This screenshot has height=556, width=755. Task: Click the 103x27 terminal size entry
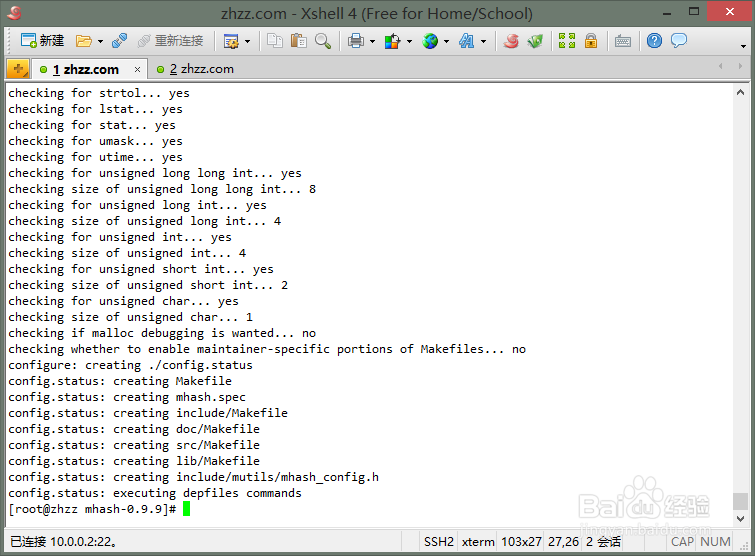pyautogui.click(x=521, y=542)
